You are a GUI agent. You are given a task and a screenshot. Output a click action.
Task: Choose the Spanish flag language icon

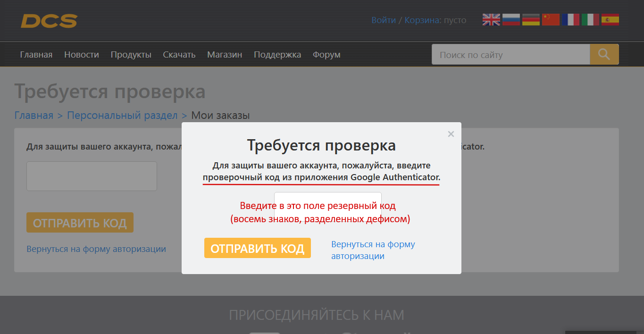coord(610,19)
